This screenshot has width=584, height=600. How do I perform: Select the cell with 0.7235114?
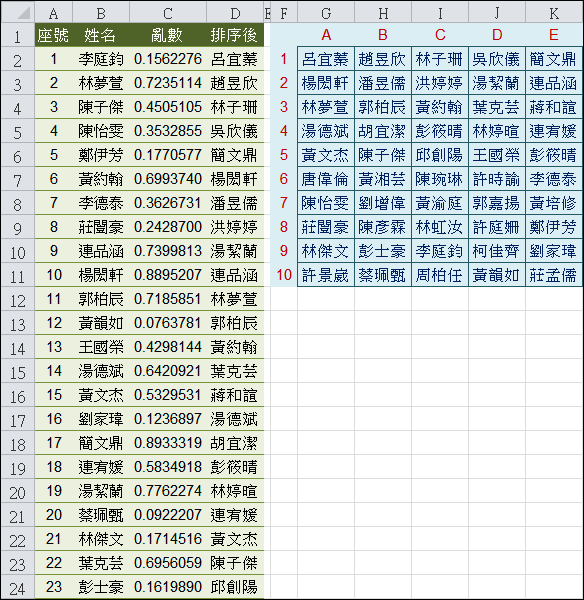[168, 83]
